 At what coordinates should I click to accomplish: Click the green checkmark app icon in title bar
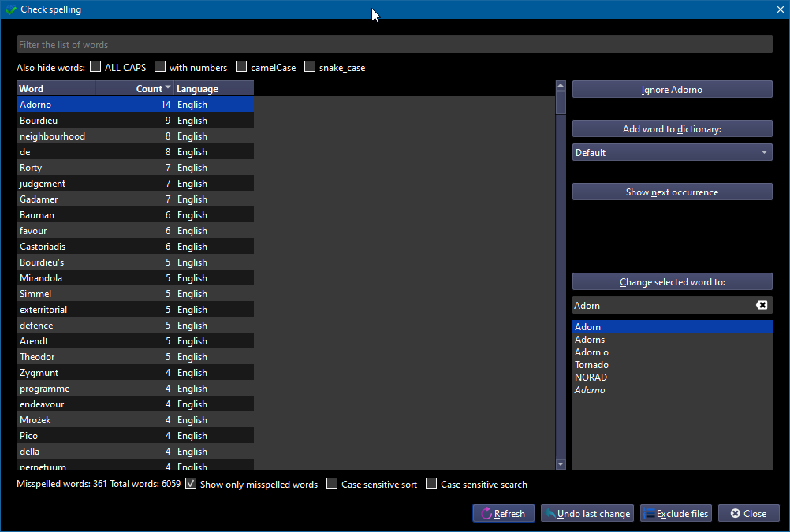click(x=10, y=9)
